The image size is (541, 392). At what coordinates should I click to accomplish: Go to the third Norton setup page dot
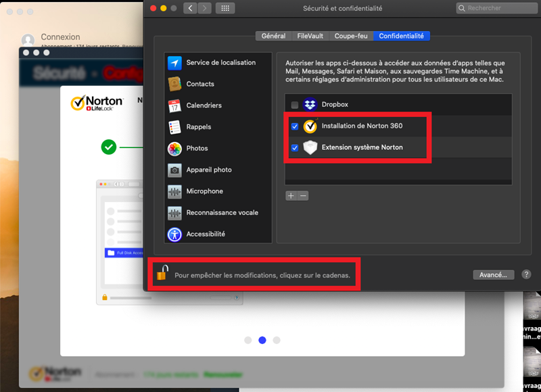point(277,340)
